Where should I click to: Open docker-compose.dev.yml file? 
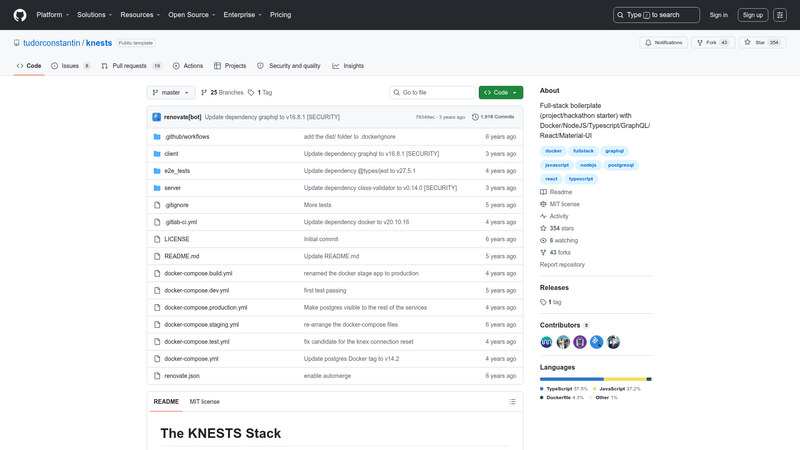pyautogui.click(x=196, y=290)
